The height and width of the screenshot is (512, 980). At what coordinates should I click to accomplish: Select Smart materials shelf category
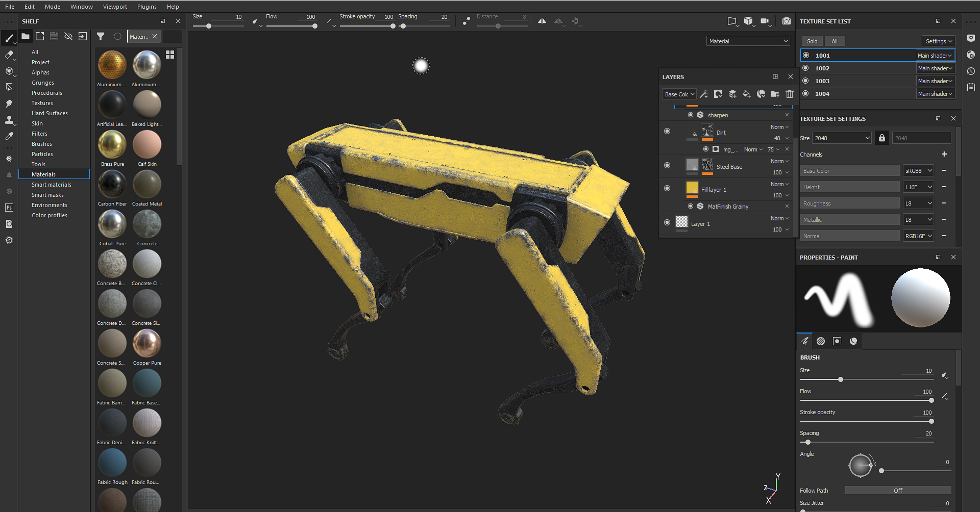pos(52,185)
